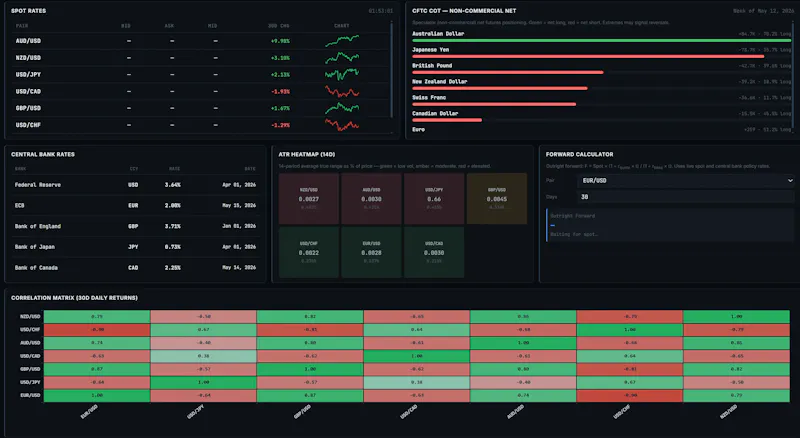Select the Federal Reserve row label
Image resolution: width=800 pixels, height=438 pixels.
click(x=38, y=185)
